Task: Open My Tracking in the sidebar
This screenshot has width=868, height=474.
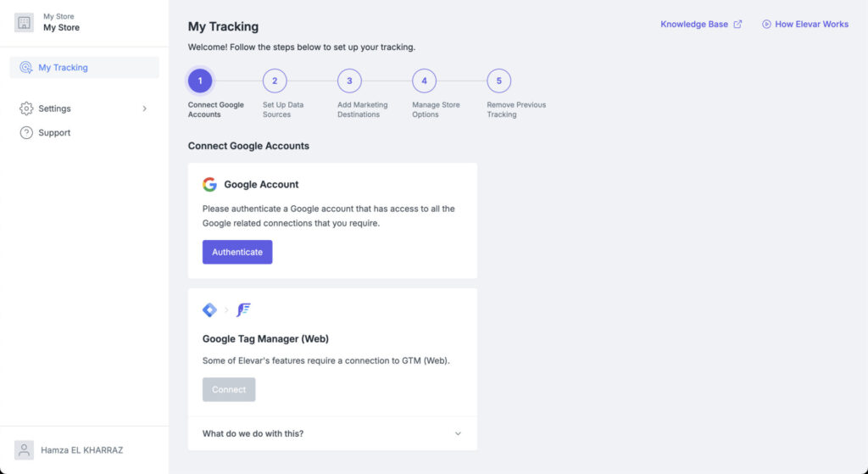Action: (63, 68)
